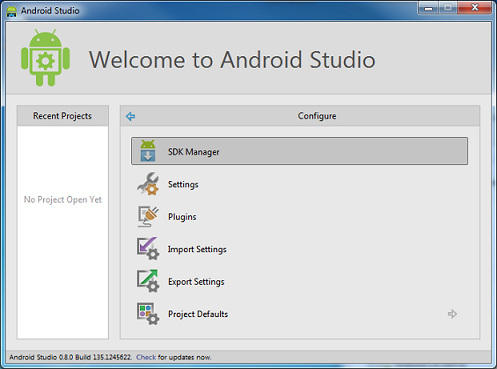
Task: Click the No Project Open Yet text
Action: click(63, 200)
